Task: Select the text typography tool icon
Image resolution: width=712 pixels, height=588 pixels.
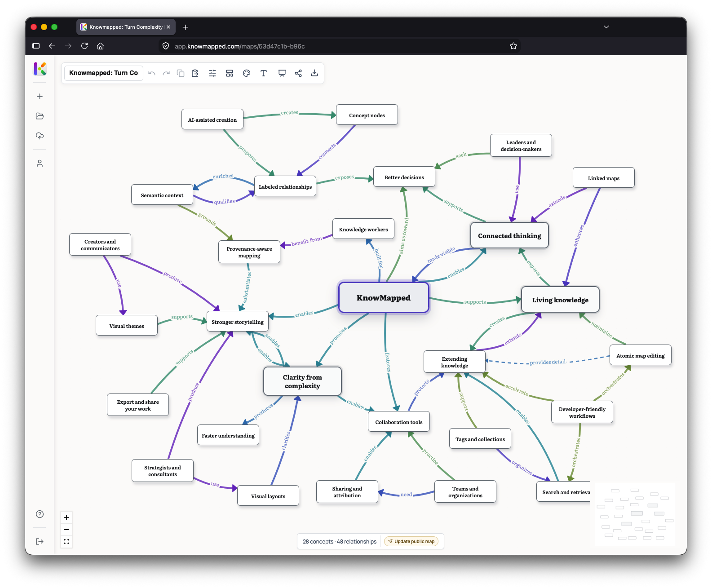Action: point(264,73)
